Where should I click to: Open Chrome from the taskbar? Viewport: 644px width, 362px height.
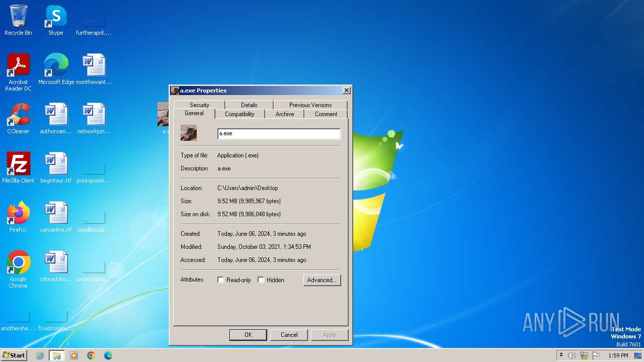91,355
